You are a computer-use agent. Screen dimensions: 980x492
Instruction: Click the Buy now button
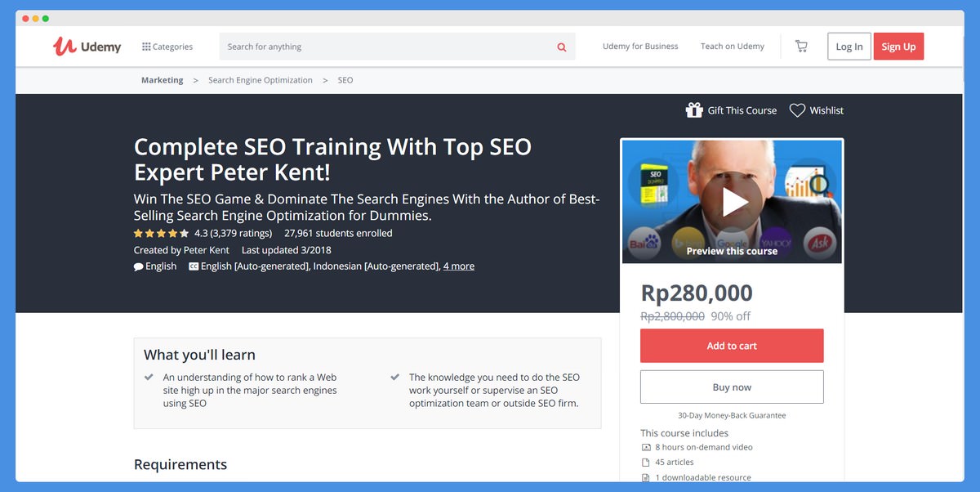point(732,387)
